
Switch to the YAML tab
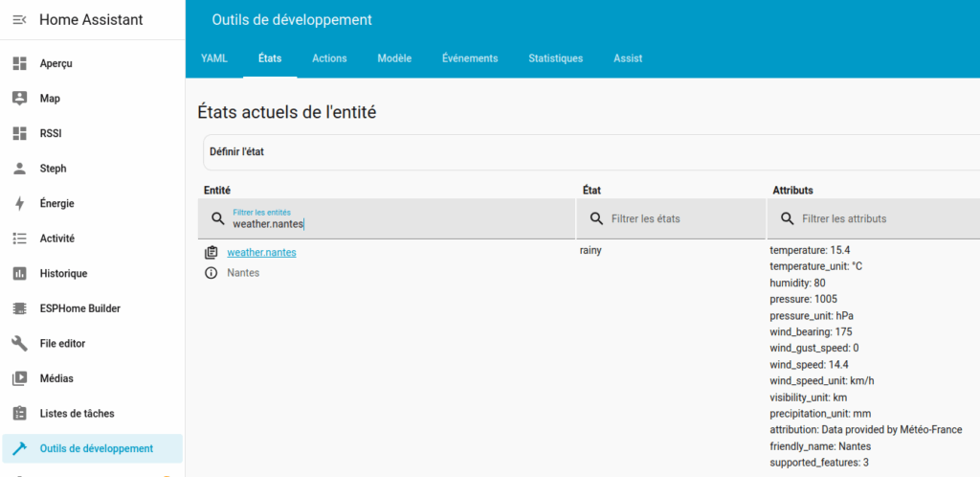coord(214,58)
